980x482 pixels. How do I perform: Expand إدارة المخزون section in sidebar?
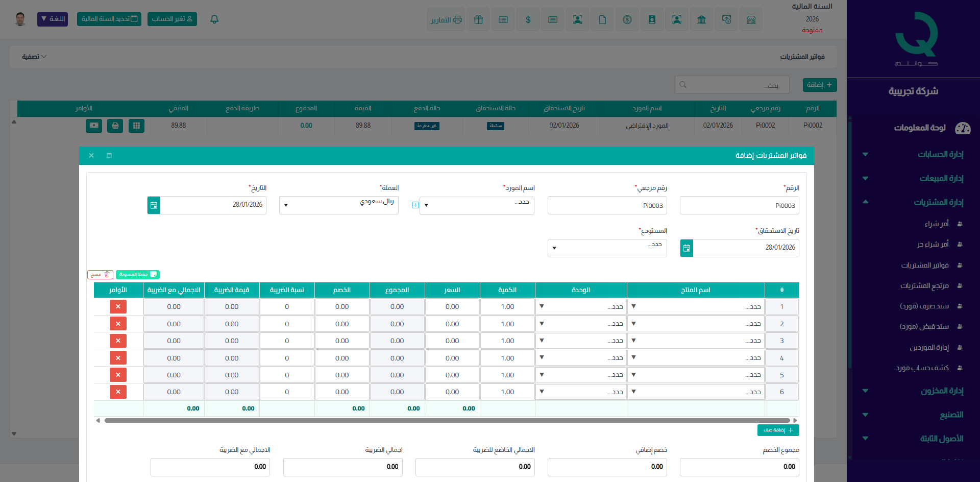pos(942,391)
